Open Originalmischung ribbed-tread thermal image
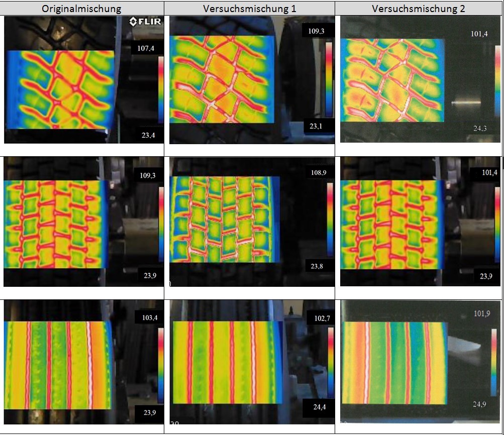Image resolution: width=504 pixels, height=435 pixels. pos(84,362)
